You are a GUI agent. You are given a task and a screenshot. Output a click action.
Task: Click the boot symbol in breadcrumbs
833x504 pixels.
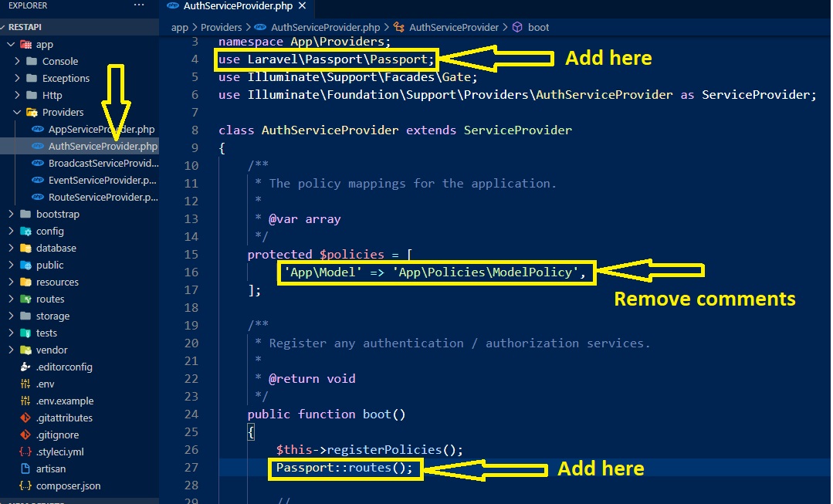tap(538, 27)
